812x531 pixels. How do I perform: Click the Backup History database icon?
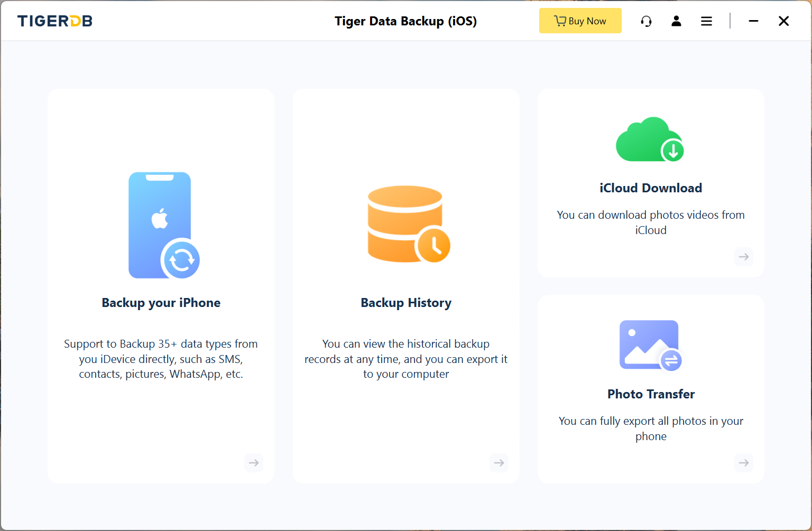(408, 225)
